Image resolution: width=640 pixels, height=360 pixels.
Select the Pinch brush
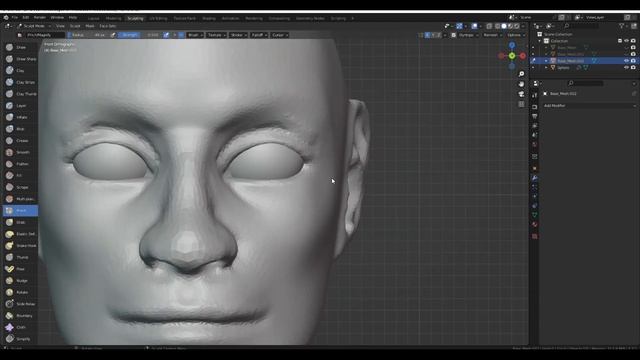(20, 211)
